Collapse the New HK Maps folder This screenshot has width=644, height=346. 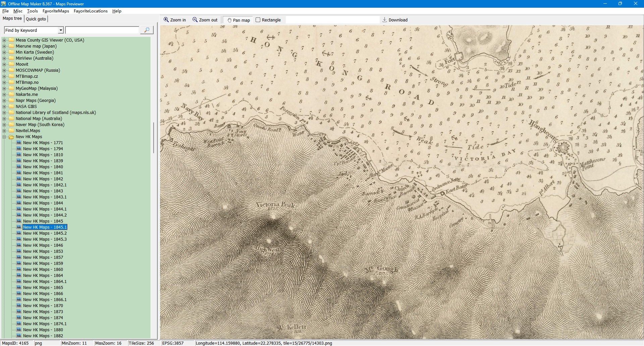(x=4, y=137)
